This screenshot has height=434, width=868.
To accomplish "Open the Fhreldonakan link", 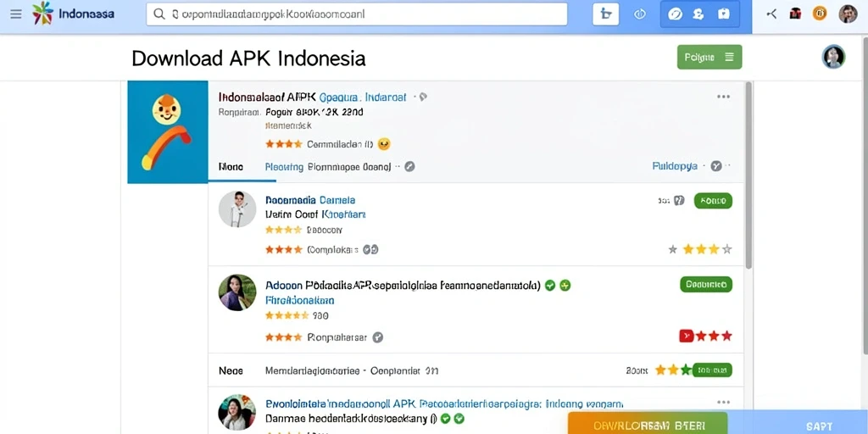I will tap(299, 301).
